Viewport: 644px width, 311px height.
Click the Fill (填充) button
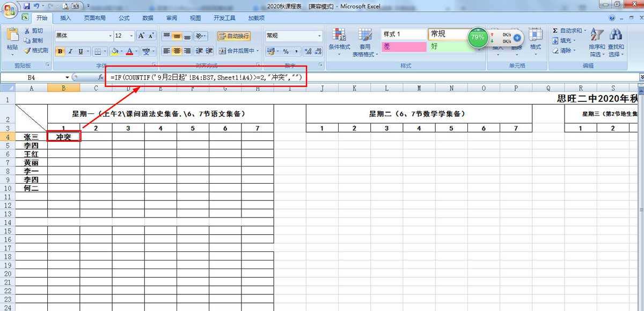coord(564,41)
